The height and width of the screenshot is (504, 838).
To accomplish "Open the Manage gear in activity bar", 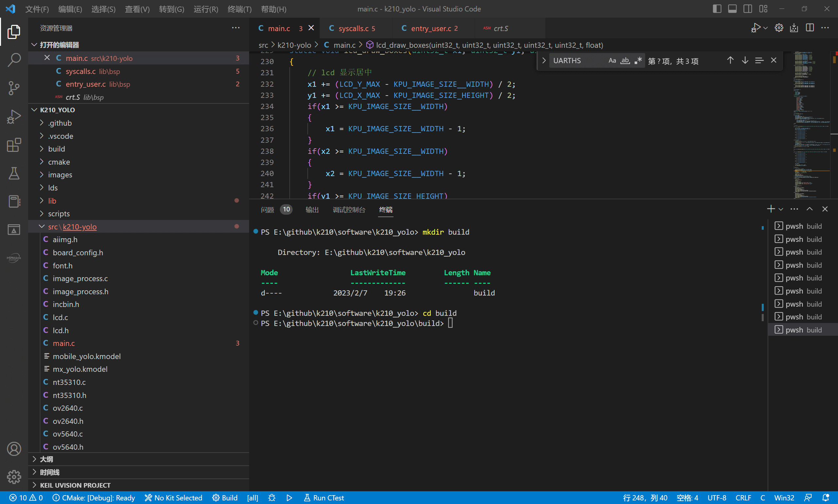I will [14, 477].
